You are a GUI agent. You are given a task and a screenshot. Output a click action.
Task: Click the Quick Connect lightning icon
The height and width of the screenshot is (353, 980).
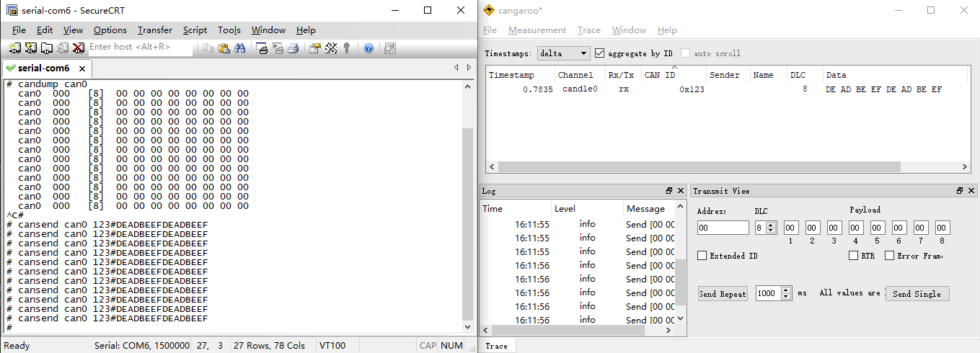click(30, 48)
